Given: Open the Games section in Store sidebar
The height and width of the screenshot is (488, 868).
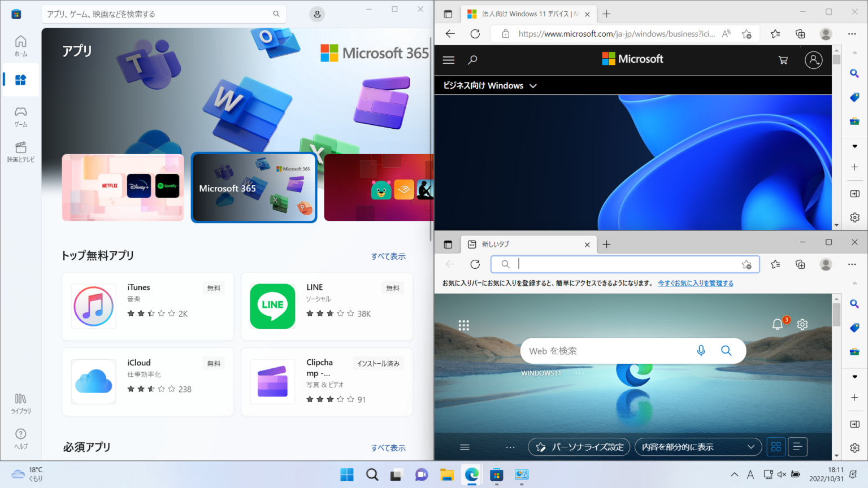Looking at the screenshot, I should tap(20, 116).
